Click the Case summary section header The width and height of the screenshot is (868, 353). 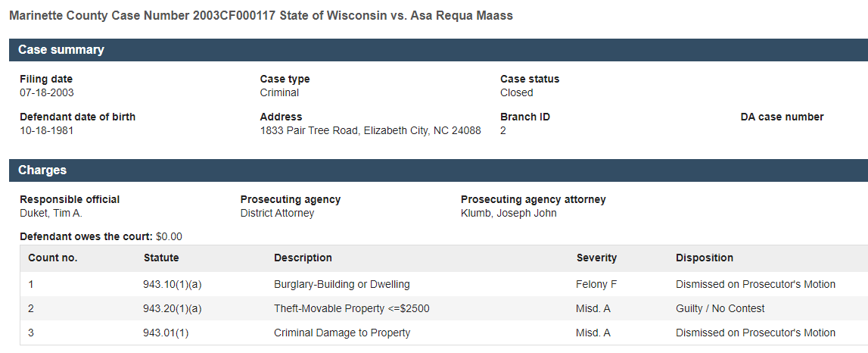61,50
